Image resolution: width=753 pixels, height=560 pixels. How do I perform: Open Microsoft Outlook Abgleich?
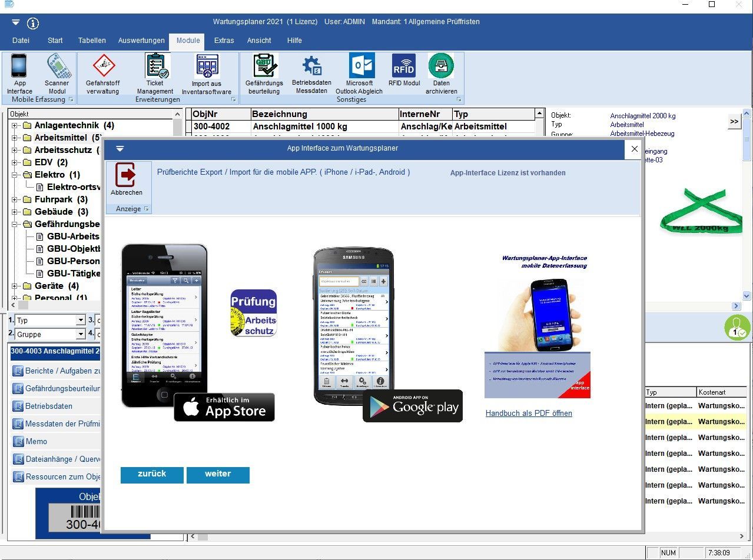tap(360, 74)
